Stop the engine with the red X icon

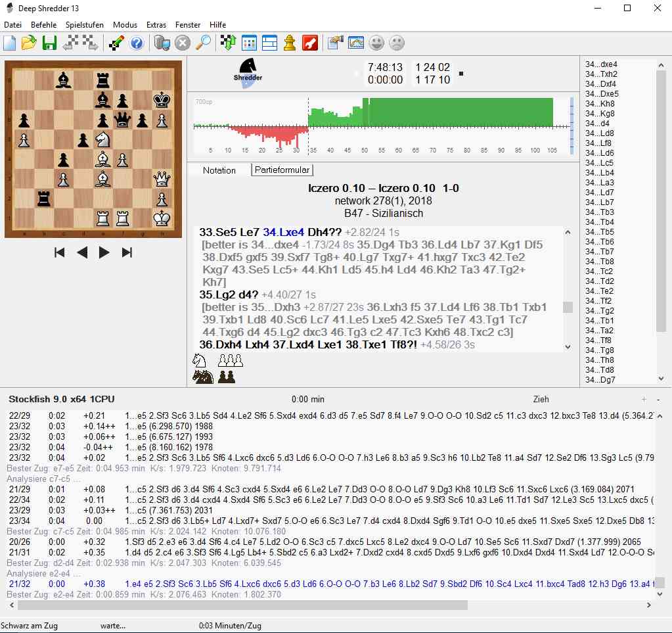click(x=184, y=42)
